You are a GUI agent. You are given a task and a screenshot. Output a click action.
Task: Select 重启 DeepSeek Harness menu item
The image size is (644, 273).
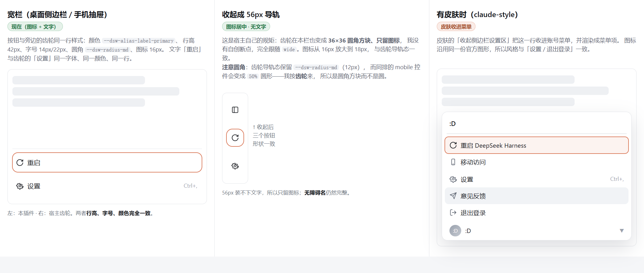click(x=537, y=145)
